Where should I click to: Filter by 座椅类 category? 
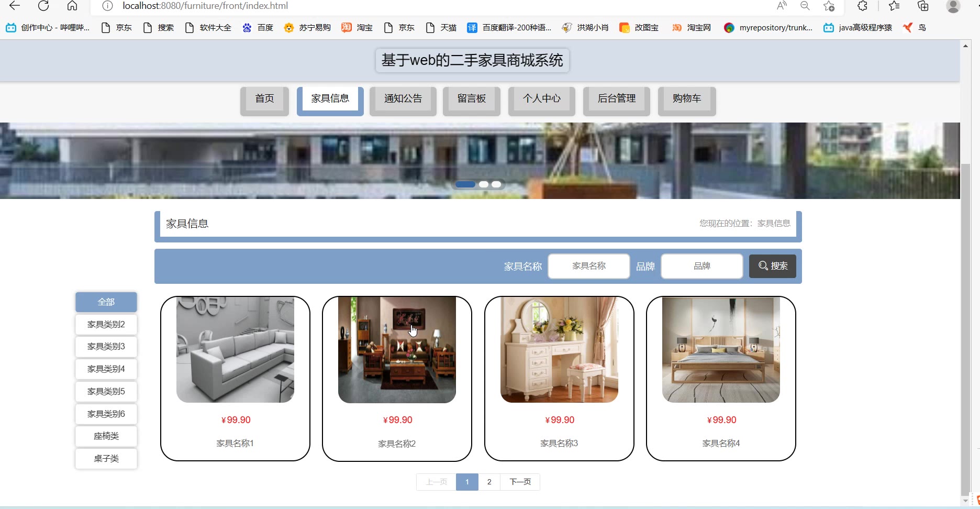tap(106, 436)
